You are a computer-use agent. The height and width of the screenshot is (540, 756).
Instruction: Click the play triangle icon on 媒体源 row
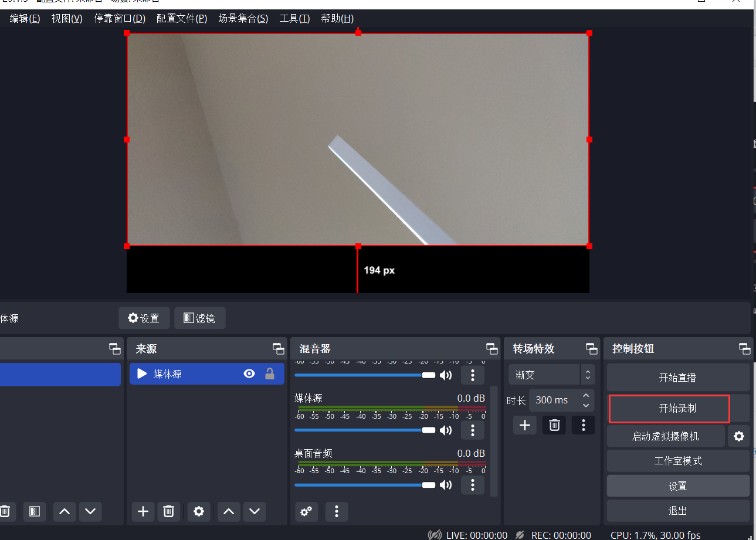(141, 373)
